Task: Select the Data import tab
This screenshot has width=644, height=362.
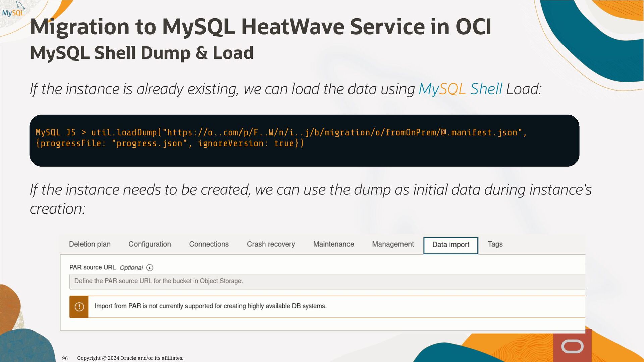Action: tap(450, 245)
